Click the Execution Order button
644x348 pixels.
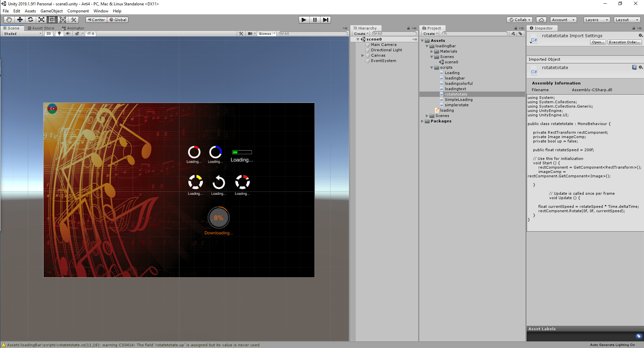(x=624, y=42)
